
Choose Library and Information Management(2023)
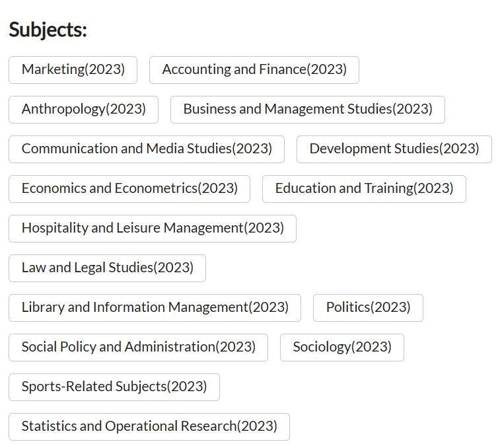(155, 308)
